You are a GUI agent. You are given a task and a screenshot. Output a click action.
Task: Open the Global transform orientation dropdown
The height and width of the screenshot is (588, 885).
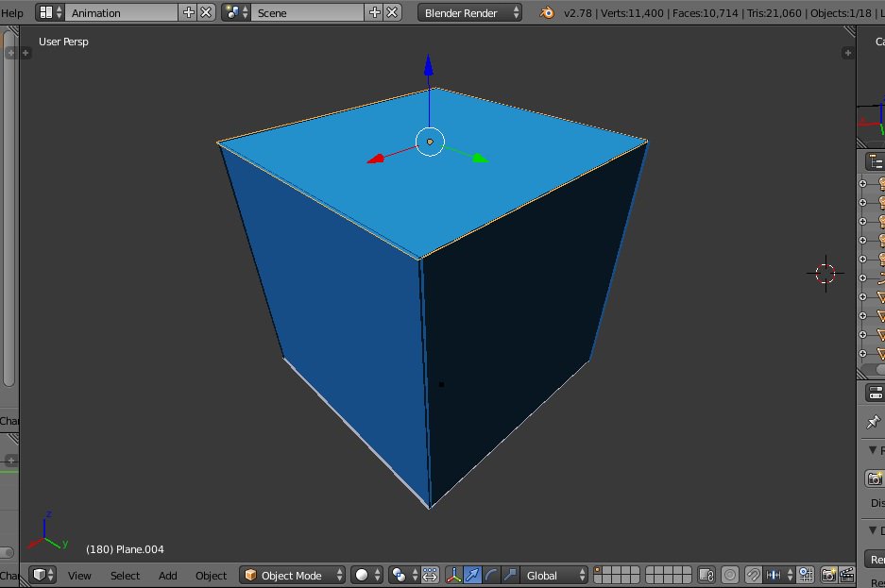(x=553, y=575)
